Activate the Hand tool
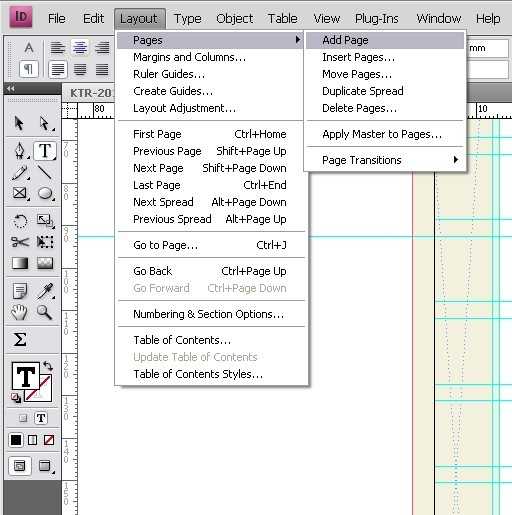 click(19, 312)
